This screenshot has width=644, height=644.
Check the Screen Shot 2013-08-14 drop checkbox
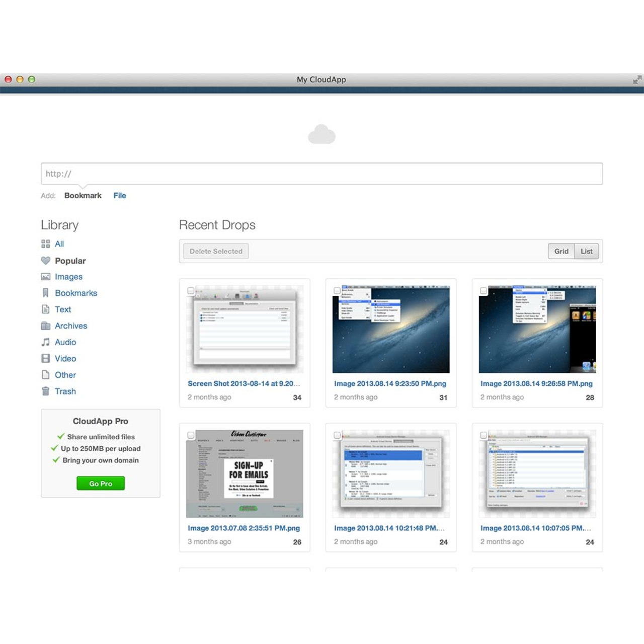[x=191, y=291]
